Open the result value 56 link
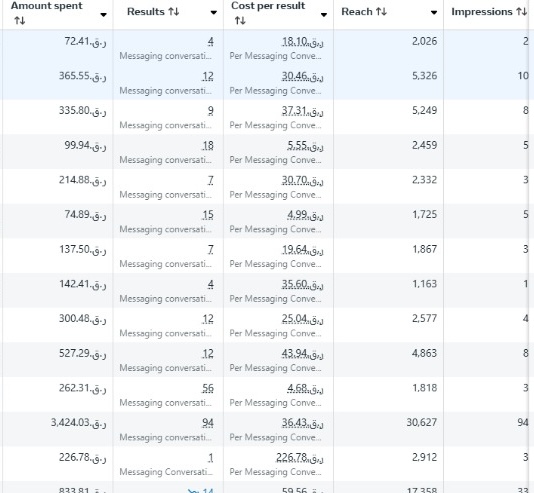The width and height of the screenshot is (534, 493). coord(208,388)
